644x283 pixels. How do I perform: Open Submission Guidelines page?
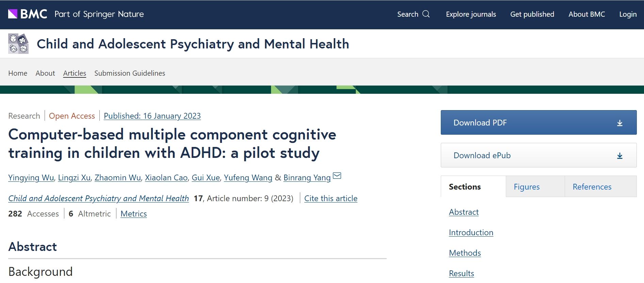[130, 73]
